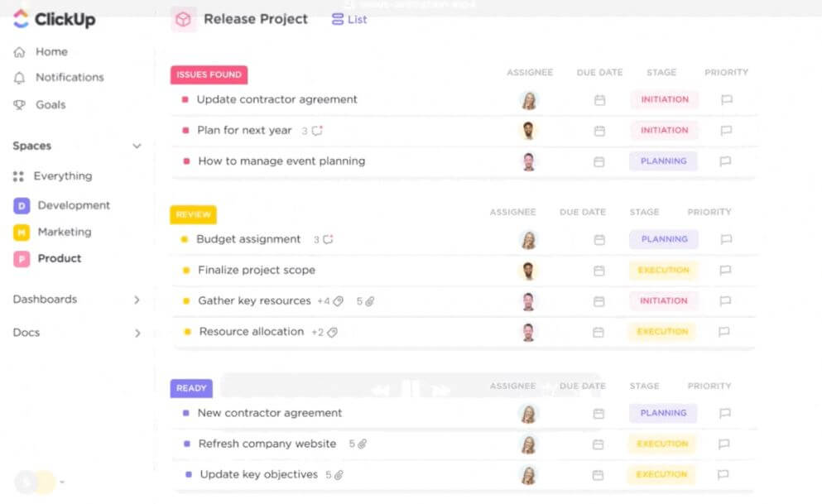The height and width of the screenshot is (504, 822).
Task: Click the Notifications bell icon
Action: click(x=19, y=78)
